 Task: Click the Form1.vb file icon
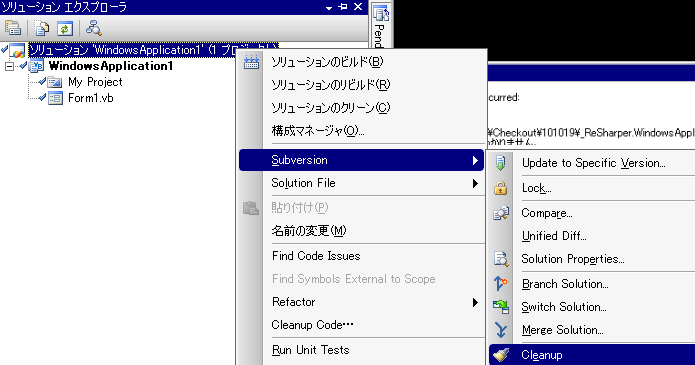click(55, 98)
